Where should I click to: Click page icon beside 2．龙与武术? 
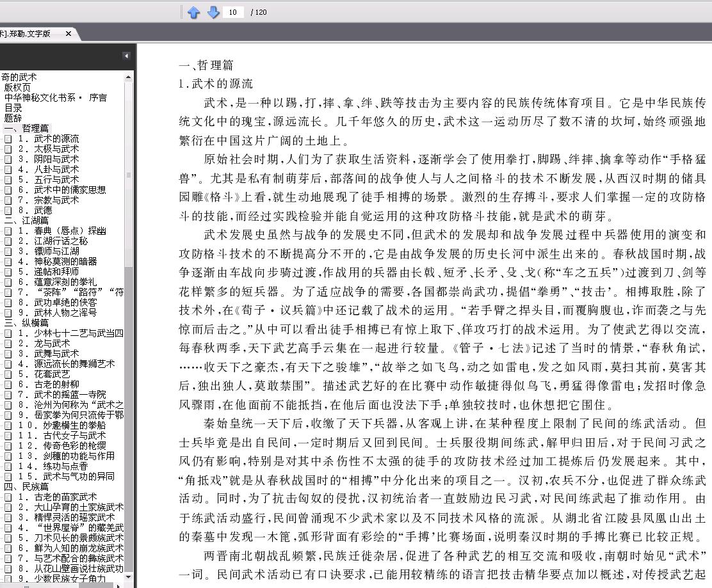8,344
